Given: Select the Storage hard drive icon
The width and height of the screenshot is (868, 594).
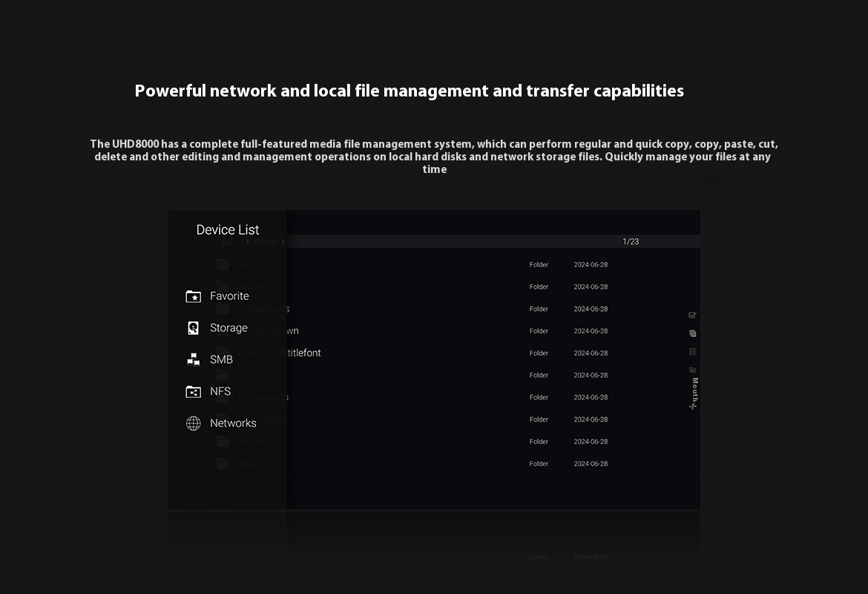Looking at the screenshot, I should click(x=193, y=328).
